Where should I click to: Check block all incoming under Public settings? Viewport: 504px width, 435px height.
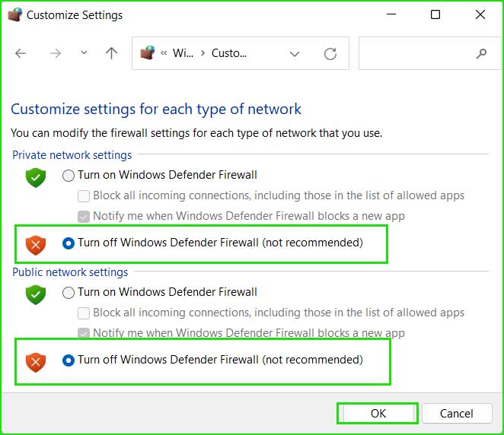click(x=84, y=313)
